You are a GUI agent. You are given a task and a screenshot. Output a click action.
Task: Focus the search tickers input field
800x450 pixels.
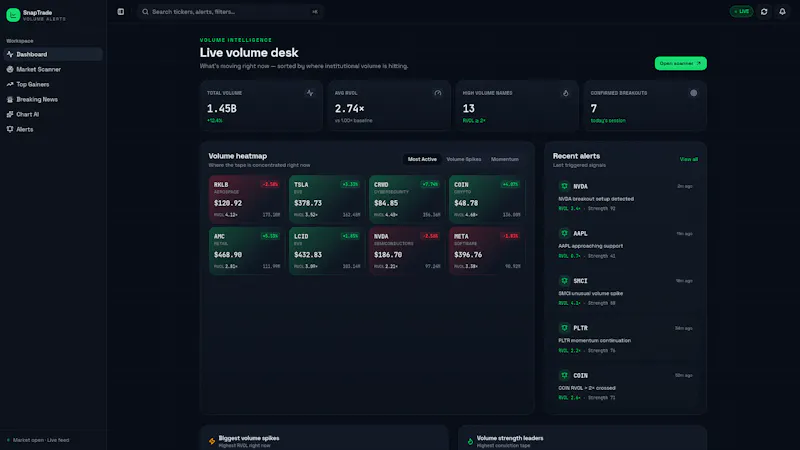[231, 12]
